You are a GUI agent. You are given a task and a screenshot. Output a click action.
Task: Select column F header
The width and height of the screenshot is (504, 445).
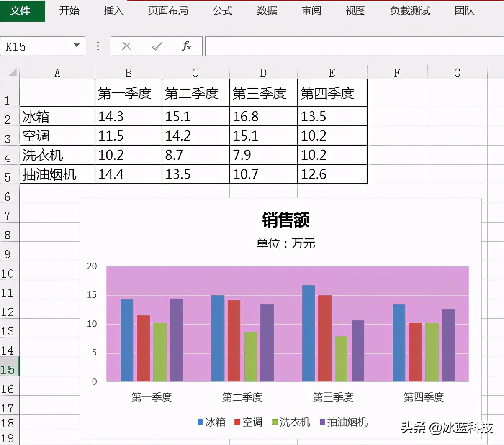click(x=397, y=73)
